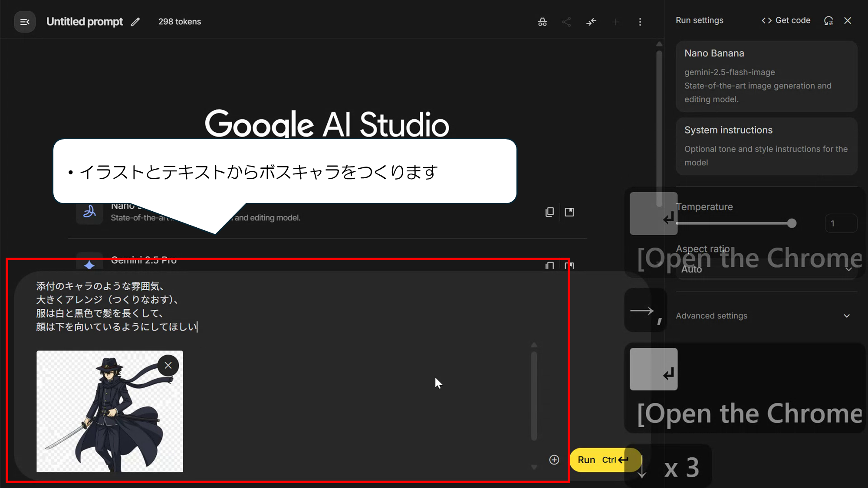
Task: Open the Aspect ratio dropdown chevron
Action: coord(849,269)
